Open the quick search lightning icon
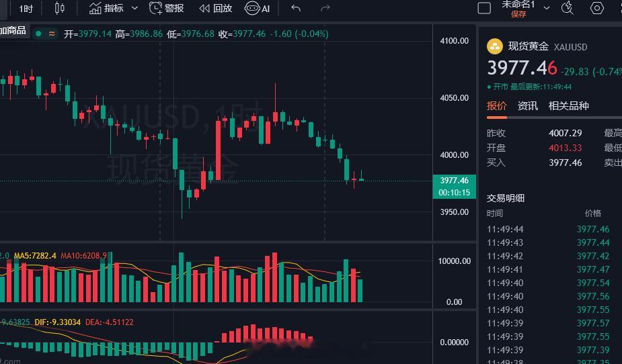 tap(568, 8)
